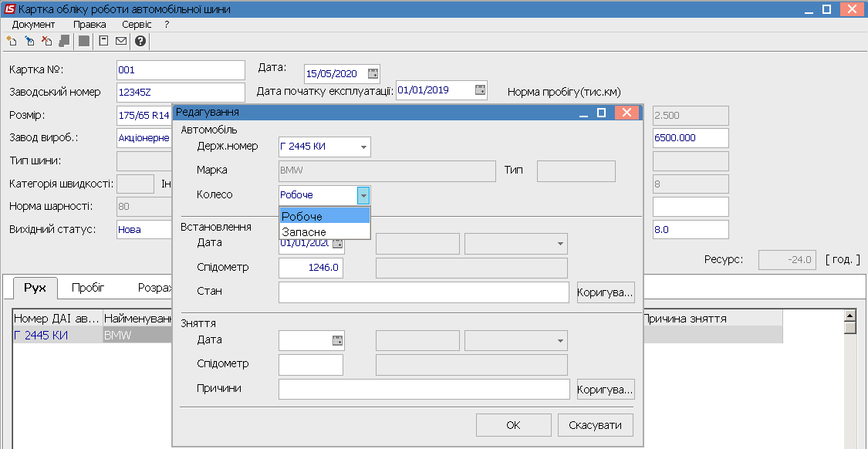
Task: Click the Розмір field 175/65 R14
Action: (x=144, y=115)
